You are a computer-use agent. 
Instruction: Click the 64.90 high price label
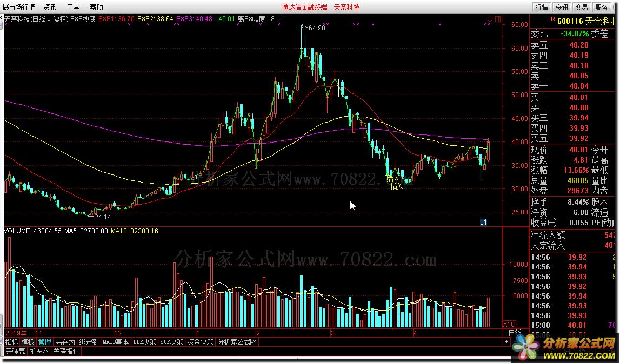[317, 28]
